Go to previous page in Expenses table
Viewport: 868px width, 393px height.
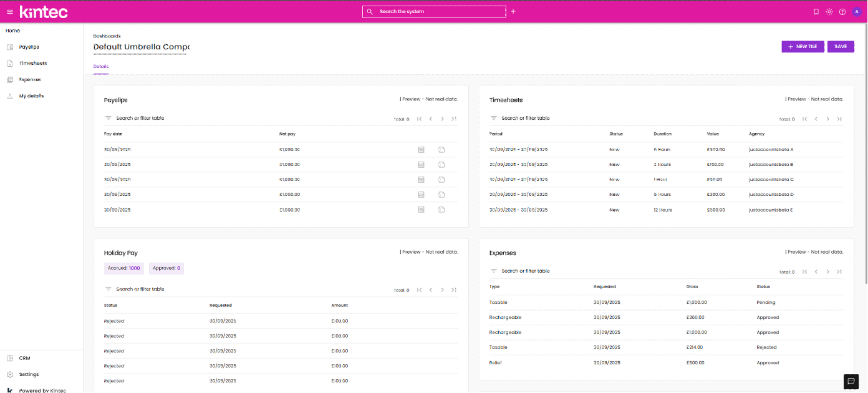[x=816, y=272]
